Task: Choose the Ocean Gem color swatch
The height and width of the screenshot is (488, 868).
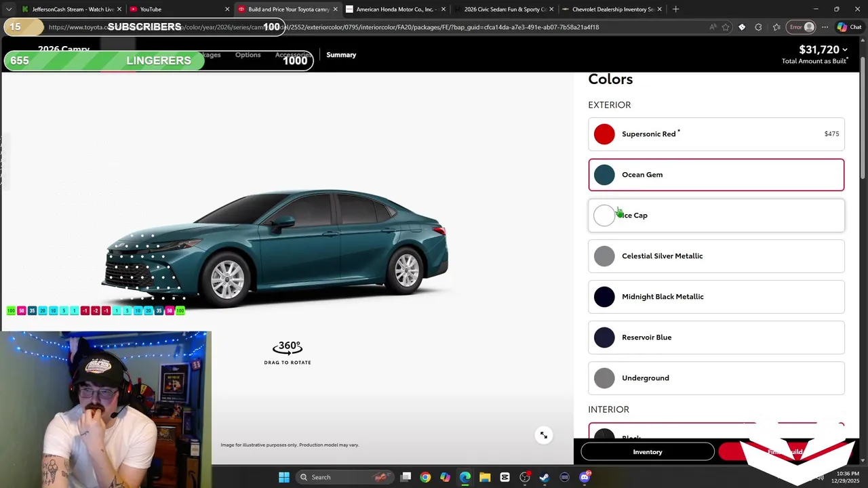Action: click(x=604, y=175)
